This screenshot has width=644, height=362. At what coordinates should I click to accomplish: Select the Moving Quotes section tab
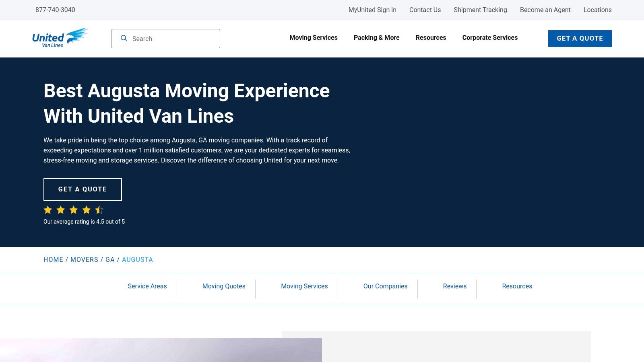click(x=224, y=286)
